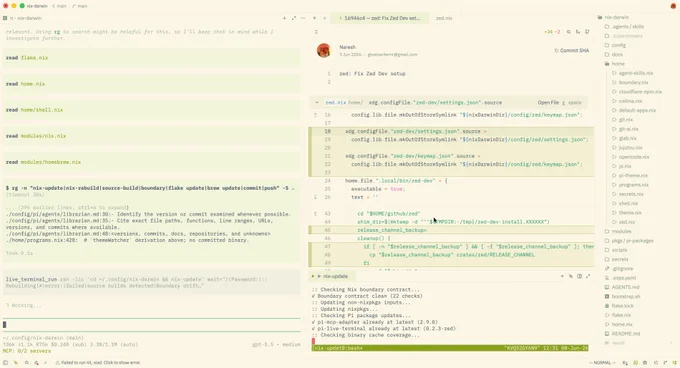Expand the config folder in the project tree
The height and width of the screenshot is (368, 680).
point(615,45)
